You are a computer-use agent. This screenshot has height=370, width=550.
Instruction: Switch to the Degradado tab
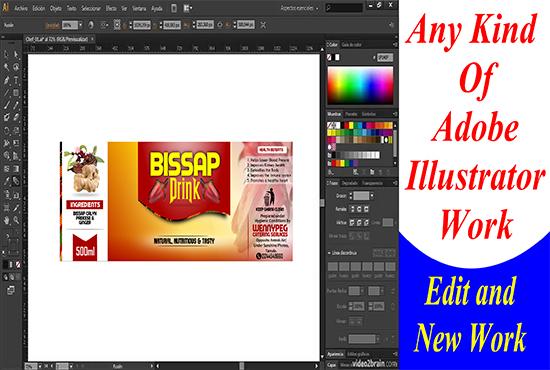(x=350, y=183)
